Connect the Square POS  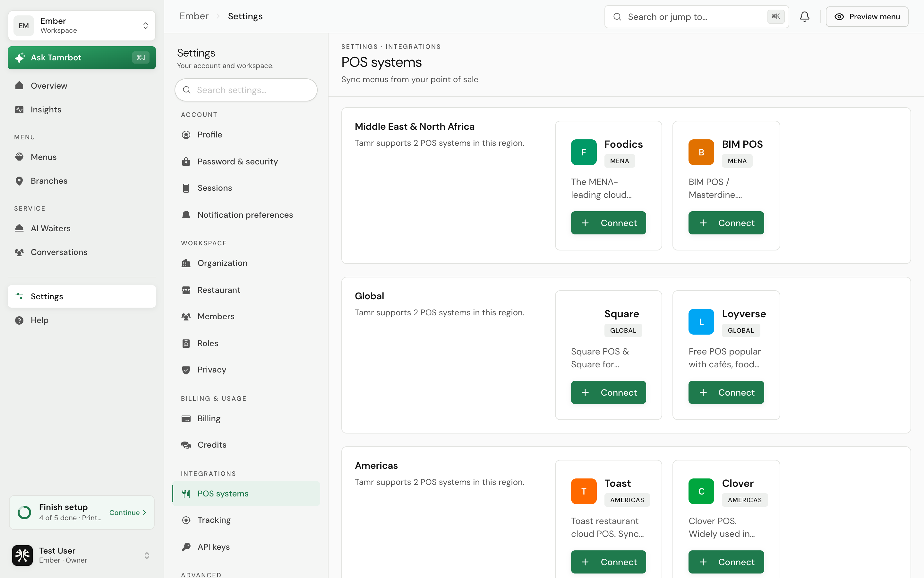point(608,392)
